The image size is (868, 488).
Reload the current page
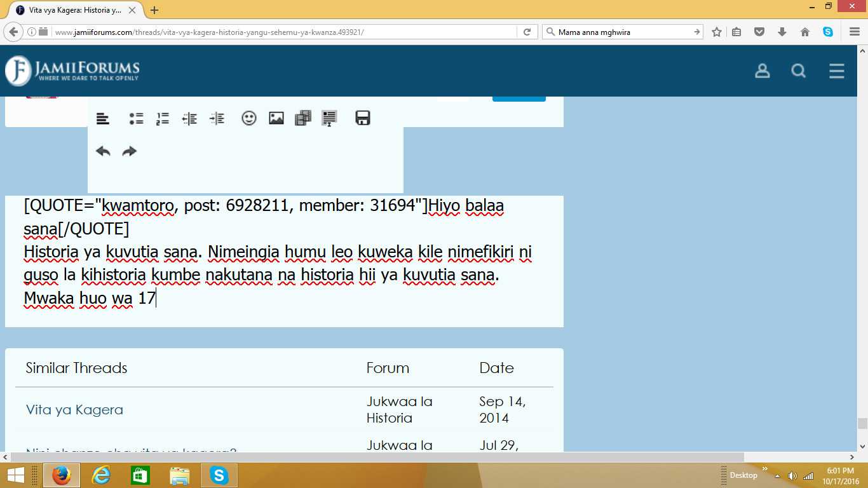click(x=527, y=32)
